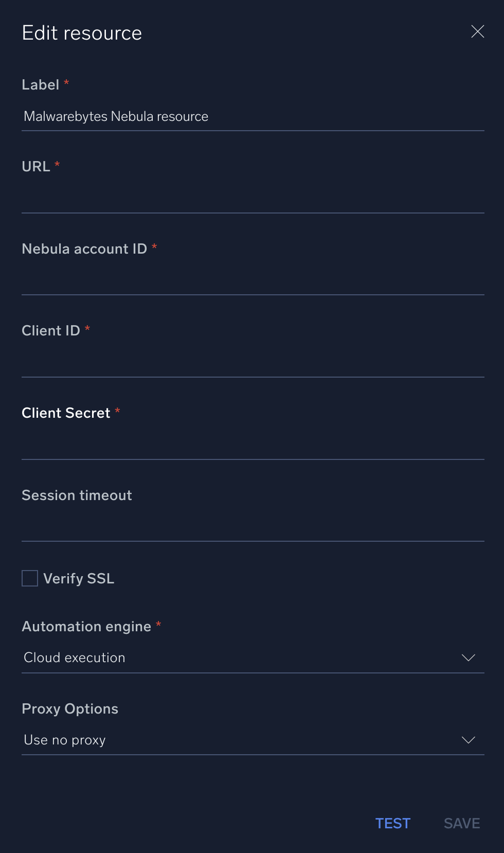
Task: Enable the Verify SSL checkbox
Action: point(29,578)
